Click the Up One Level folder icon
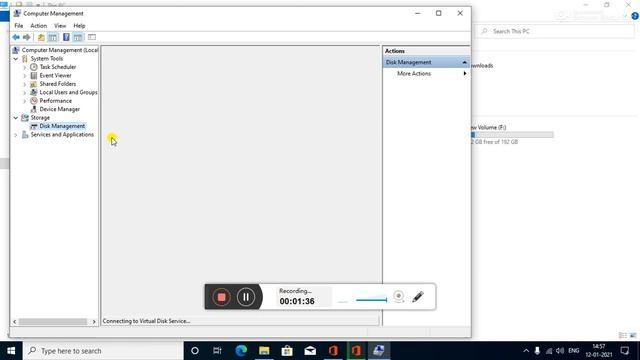This screenshot has height=360, width=640. 41,37
